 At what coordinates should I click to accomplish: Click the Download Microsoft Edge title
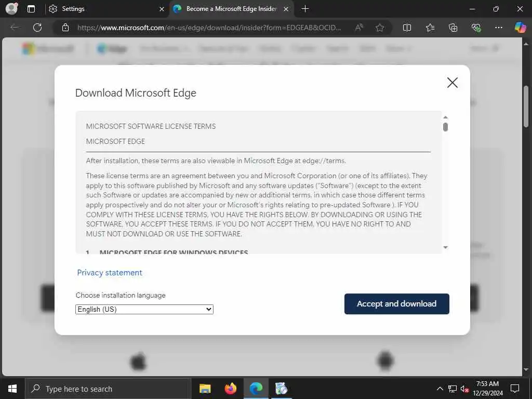[x=136, y=93]
